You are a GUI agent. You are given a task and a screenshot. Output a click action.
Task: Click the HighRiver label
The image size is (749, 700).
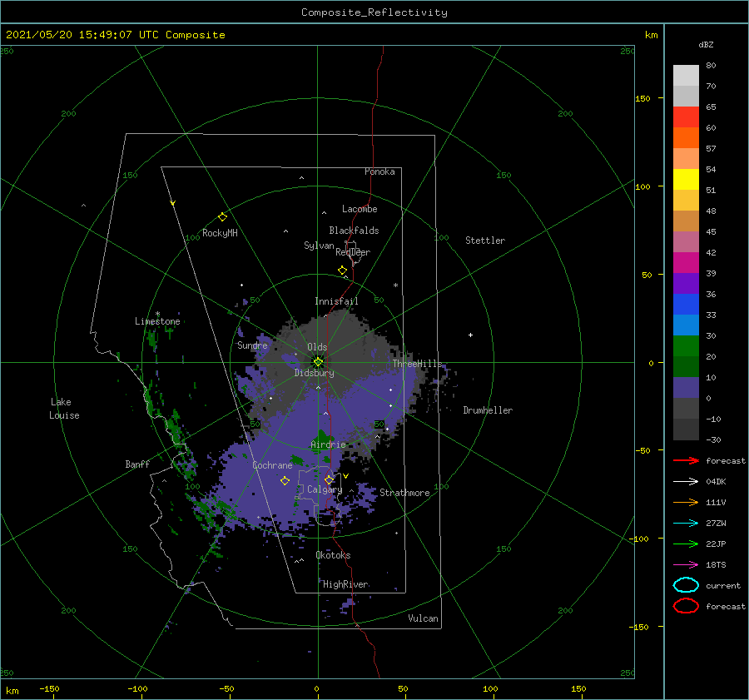point(345,584)
